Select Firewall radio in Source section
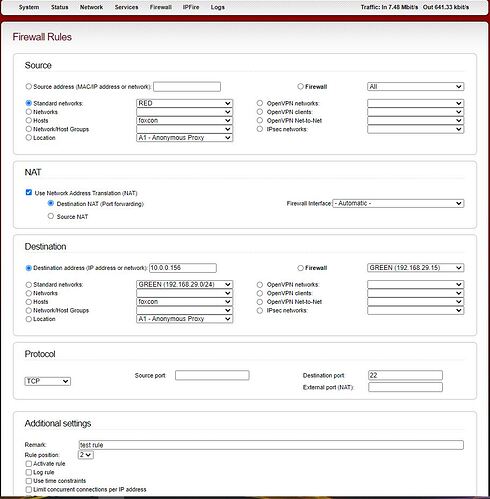 click(x=300, y=86)
